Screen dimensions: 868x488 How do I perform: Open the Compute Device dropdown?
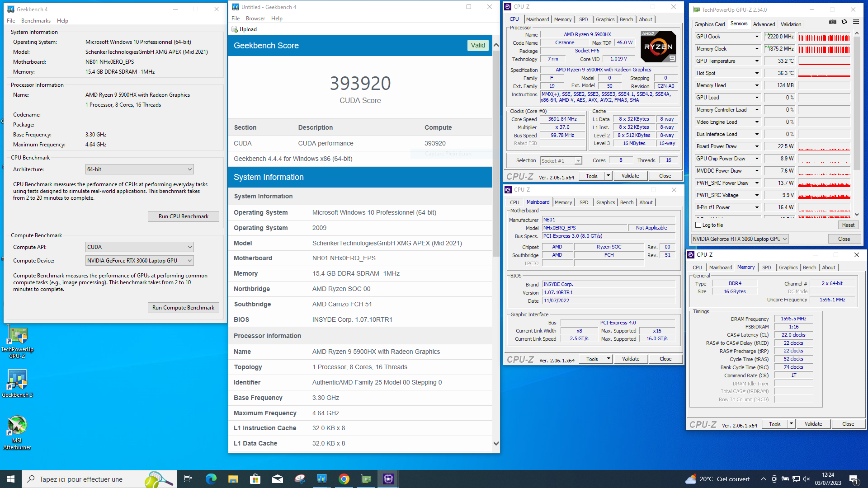click(x=140, y=261)
